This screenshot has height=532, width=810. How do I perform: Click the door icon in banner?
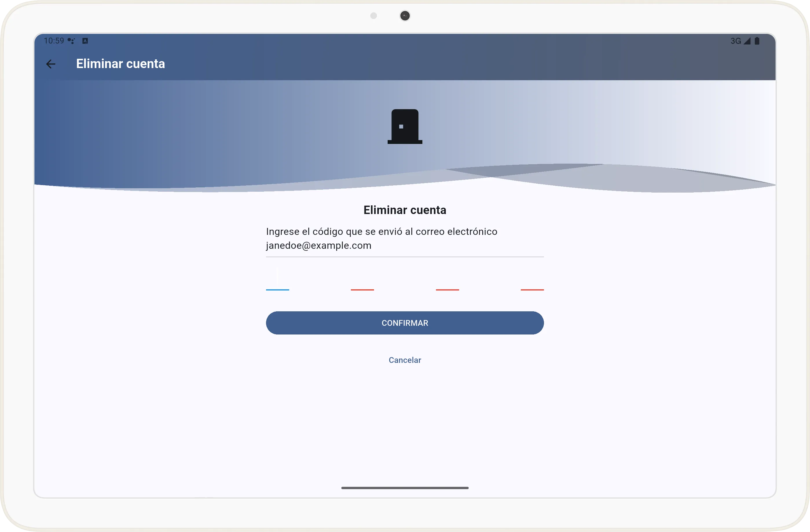[x=405, y=127]
